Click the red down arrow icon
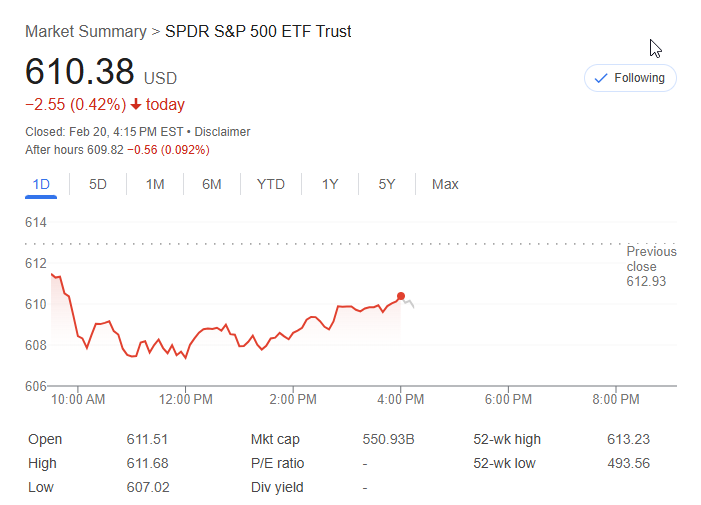 point(136,105)
